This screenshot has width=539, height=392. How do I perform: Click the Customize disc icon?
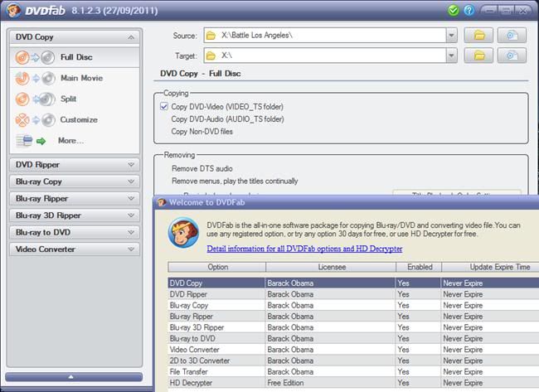pos(35,120)
